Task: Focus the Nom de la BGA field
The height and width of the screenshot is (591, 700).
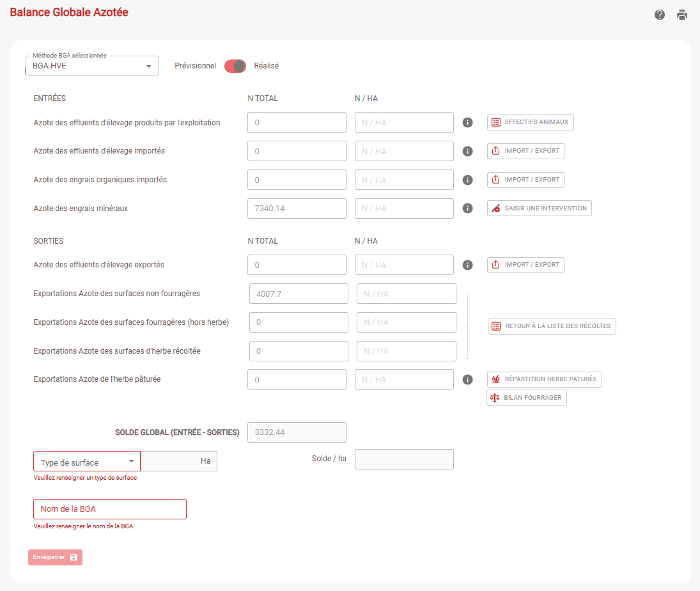Action: tap(110, 509)
